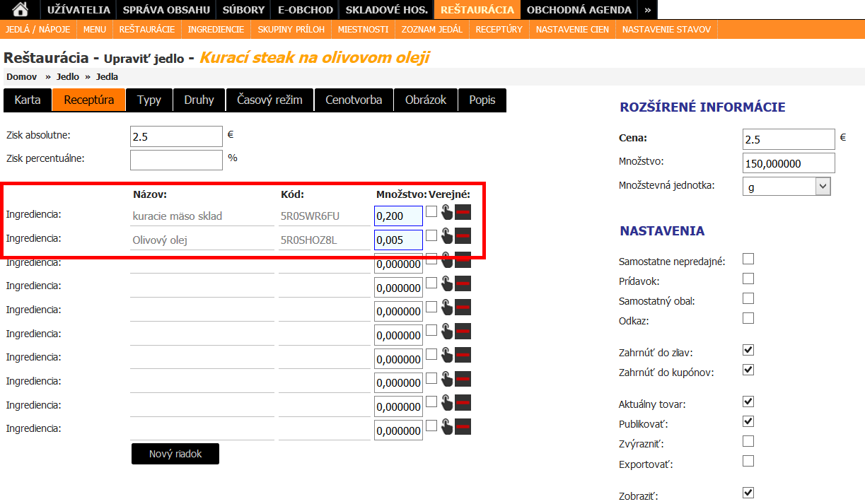Click red minus icon in last ingredient row
This screenshot has width=865, height=504.
(463, 426)
